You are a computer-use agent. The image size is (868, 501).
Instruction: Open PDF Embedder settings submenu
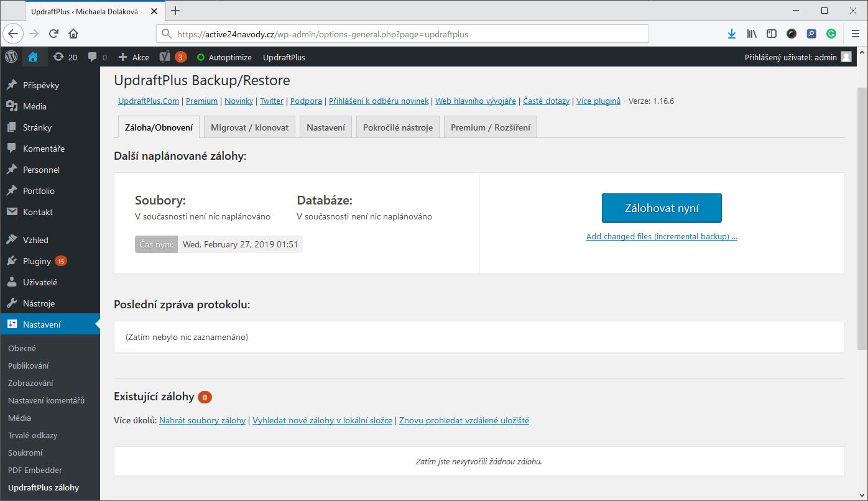[x=35, y=470]
